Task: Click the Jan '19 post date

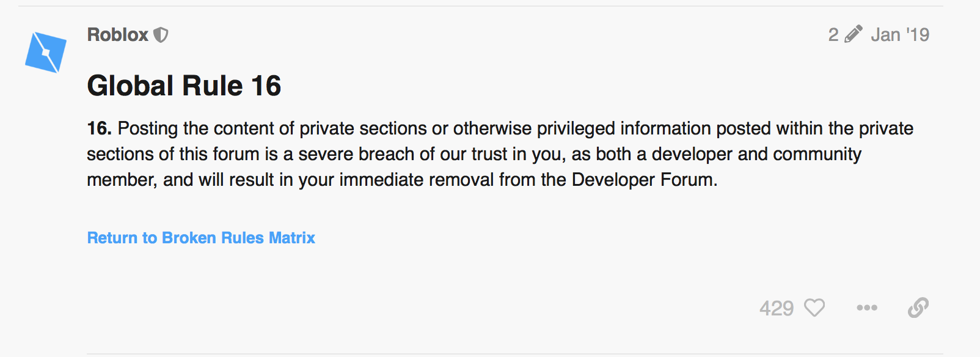Action: 900,35
